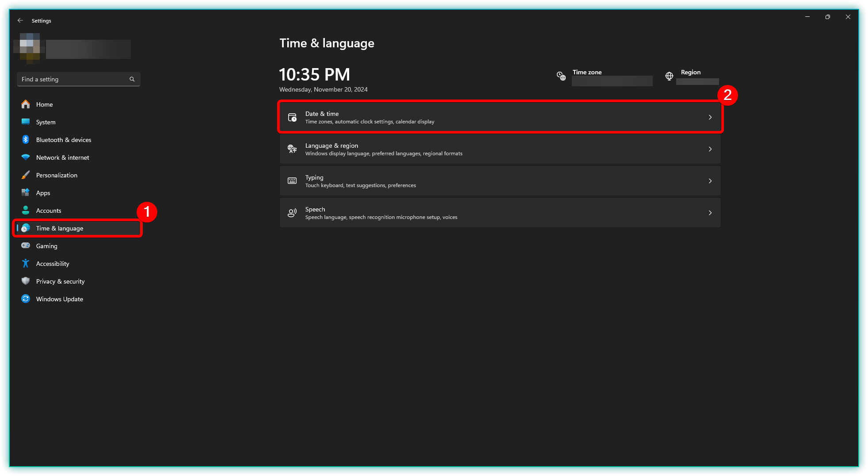Expand the Speech chevron
The height and width of the screenshot is (476, 868).
click(x=710, y=213)
